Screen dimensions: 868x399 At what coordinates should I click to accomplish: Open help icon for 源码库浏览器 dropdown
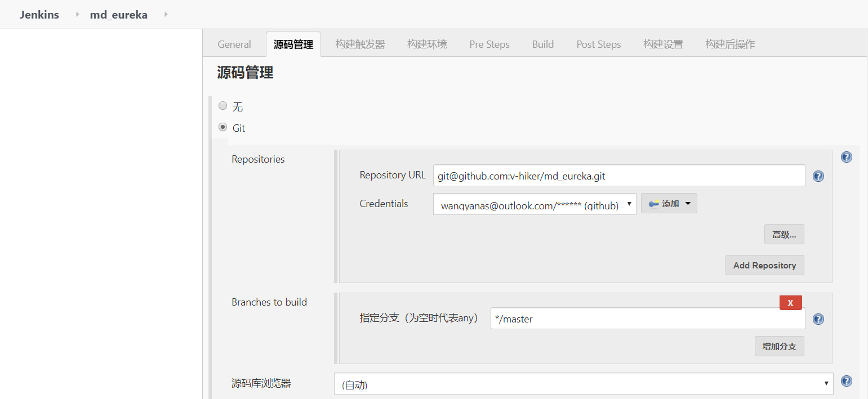[x=846, y=381]
